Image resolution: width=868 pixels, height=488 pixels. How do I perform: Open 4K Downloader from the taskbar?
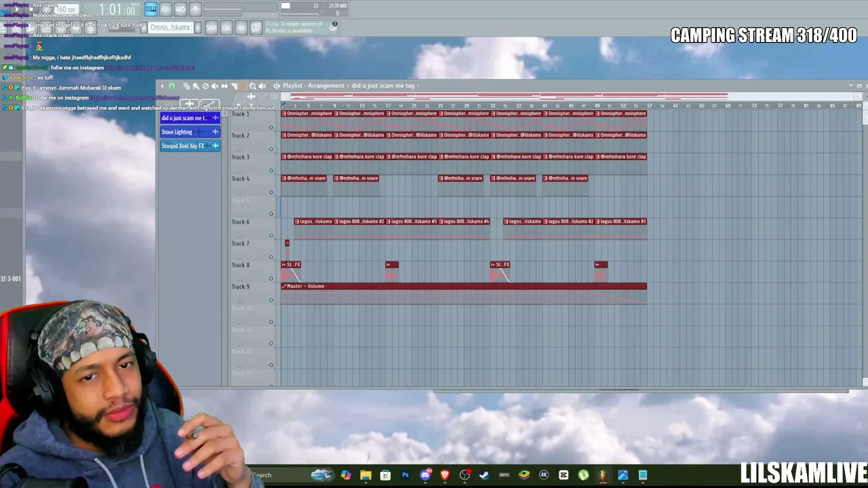(x=544, y=475)
